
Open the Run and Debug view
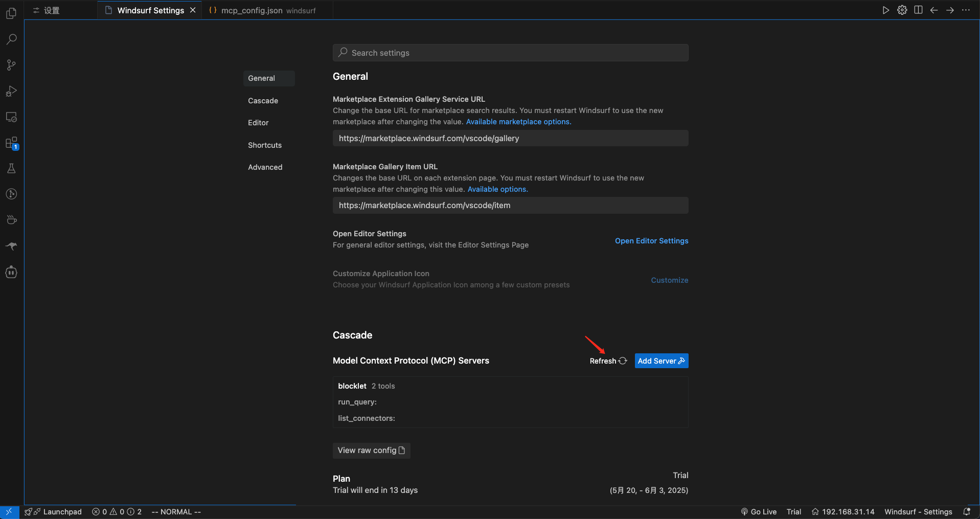(11, 91)
